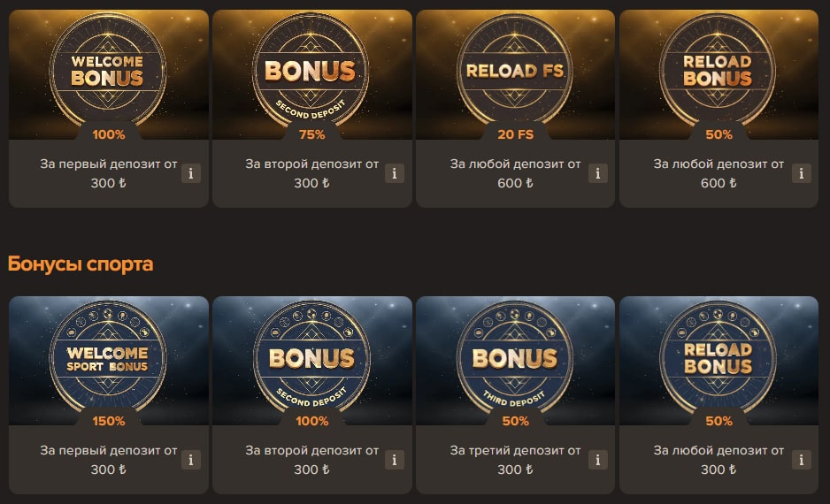Show info for sport third deposit 50% bonus
Screen dimensions: 830x504
point(597,460)
